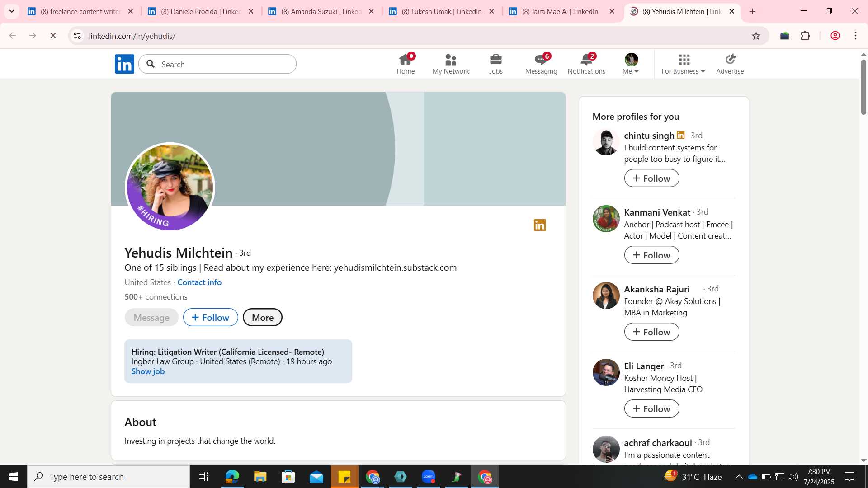Open the 500+ connections link
Screen dimensions: 868x488
pyautogui.click(x=156, y=297)
